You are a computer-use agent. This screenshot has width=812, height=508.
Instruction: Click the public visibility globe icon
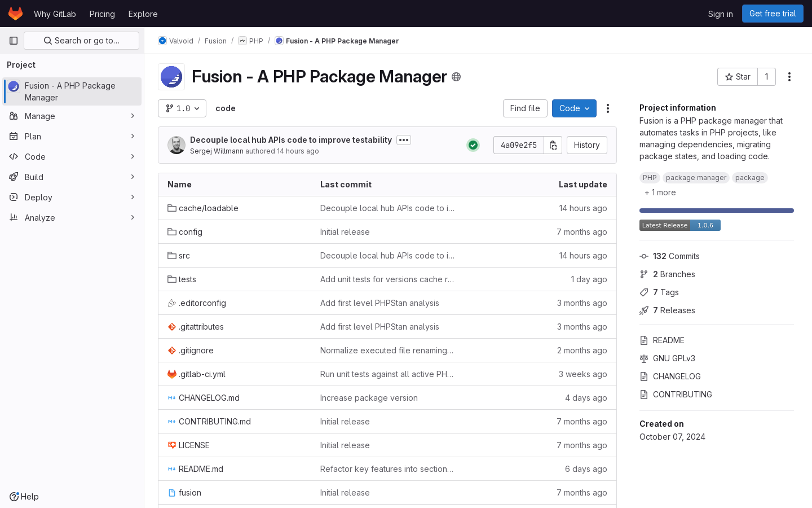456,77
